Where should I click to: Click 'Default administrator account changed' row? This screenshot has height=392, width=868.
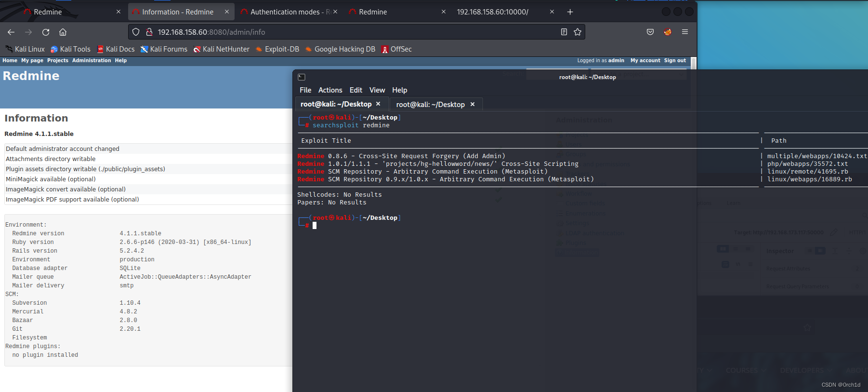pyautogui.click(x=148, y=149)
